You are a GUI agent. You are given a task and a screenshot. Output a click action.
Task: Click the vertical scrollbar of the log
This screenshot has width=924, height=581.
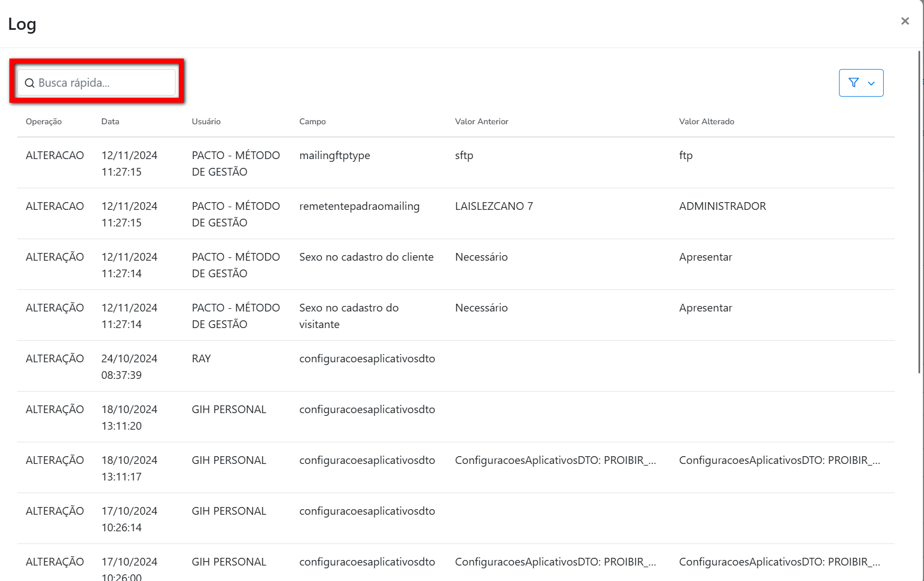coord(920,210)
